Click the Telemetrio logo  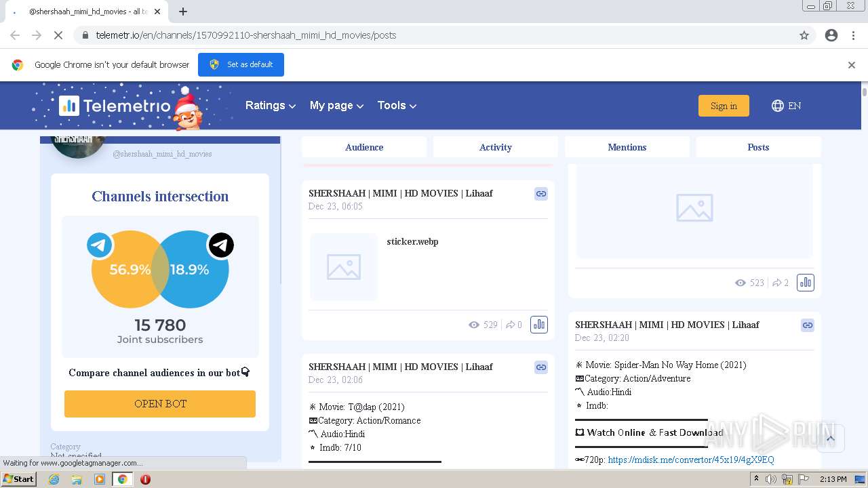tap(114, 106)
